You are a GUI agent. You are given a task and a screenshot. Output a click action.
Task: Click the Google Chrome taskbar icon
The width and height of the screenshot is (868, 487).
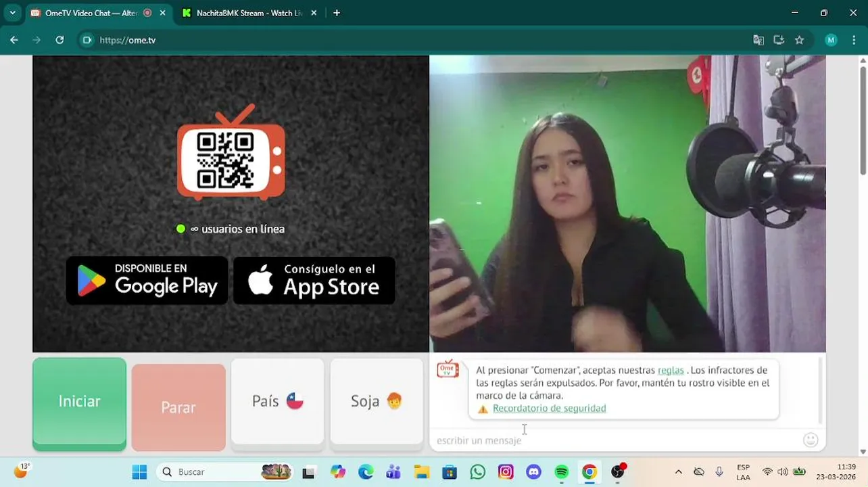[589, 471]
